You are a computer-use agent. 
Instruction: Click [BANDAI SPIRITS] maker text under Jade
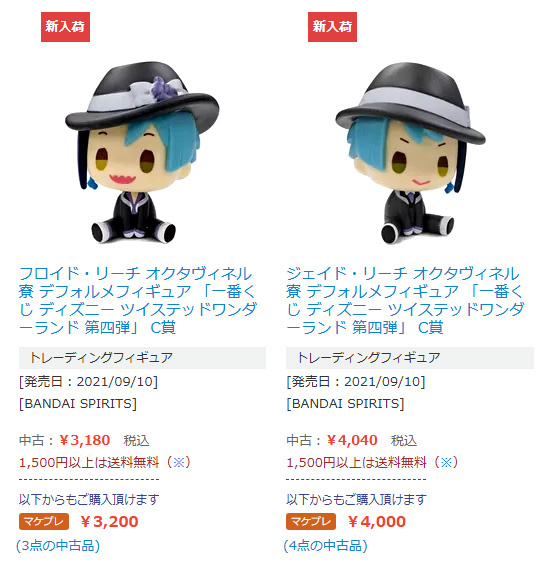tap(345, 404)
